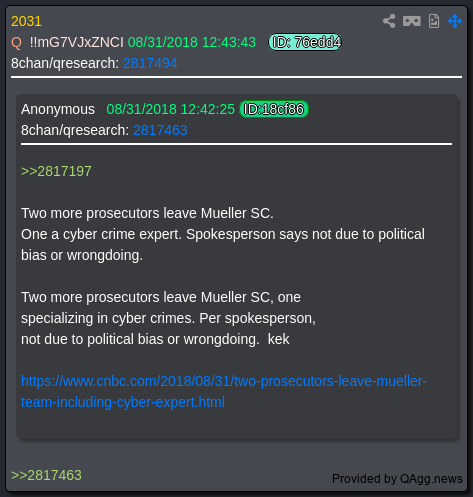Open the 2817463 link in the quoted post
The width and height of the screenshot is (473, 497).
[x=160, y=130]
